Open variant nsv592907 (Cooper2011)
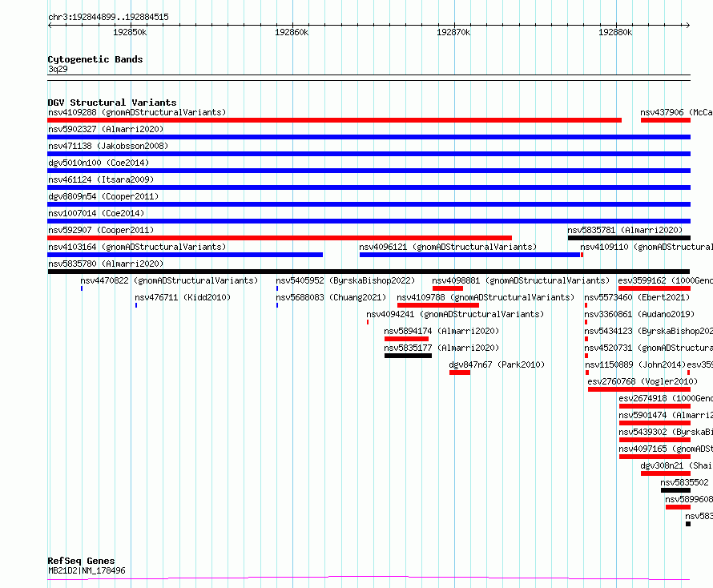Viewport: 713px width, 588px height. [101, 230]
